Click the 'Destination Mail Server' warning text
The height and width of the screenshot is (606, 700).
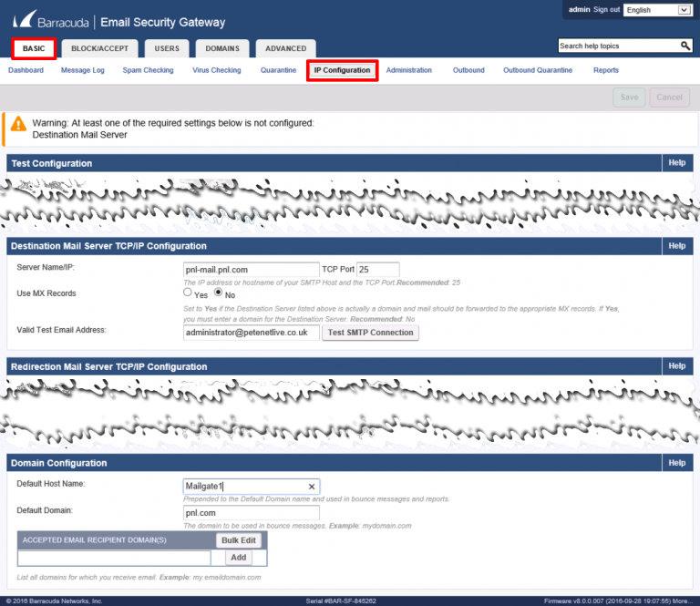tap(79, 135)
